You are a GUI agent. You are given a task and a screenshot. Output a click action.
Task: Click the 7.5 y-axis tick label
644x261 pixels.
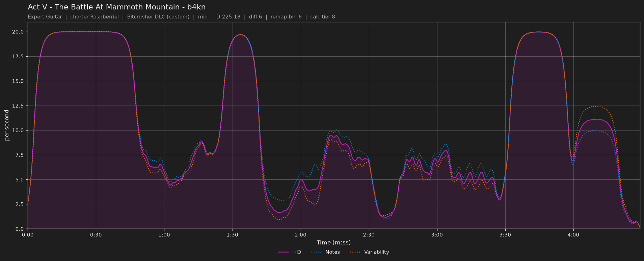(x=19, y=155)
